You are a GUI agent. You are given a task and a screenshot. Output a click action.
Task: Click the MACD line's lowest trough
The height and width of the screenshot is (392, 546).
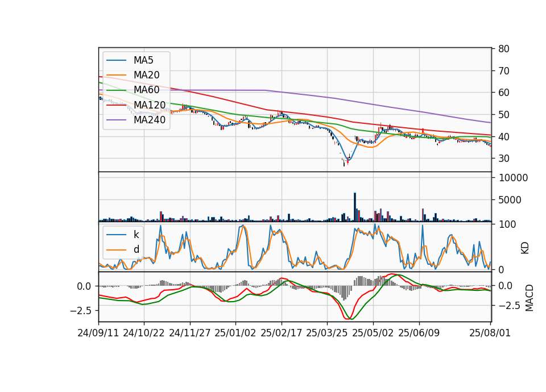347,318
